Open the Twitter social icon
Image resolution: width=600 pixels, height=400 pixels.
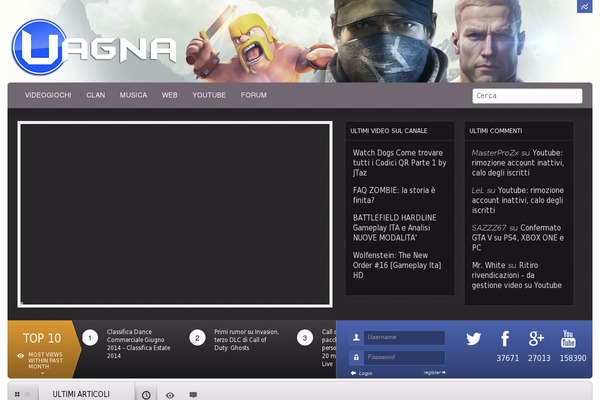(x=473, y=339)
